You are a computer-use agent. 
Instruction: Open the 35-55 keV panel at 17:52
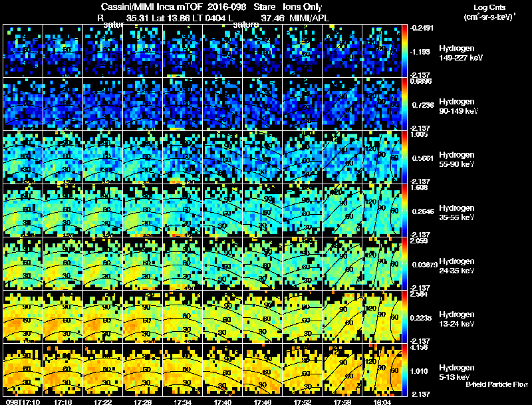[303, 211]
